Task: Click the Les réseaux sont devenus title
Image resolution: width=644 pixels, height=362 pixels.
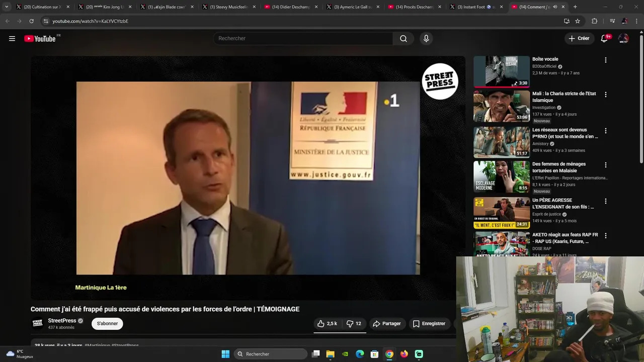Action: [x=565, y=133]
